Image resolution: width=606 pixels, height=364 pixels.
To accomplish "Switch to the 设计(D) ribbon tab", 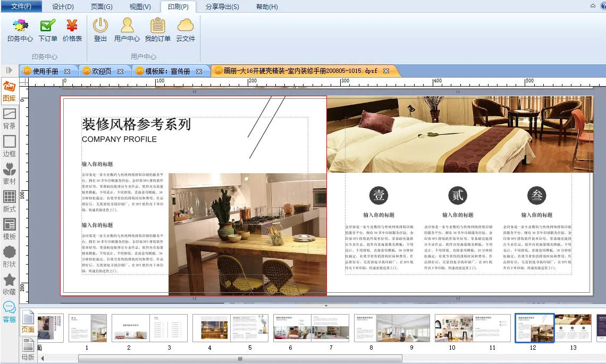I will pyautogui.click(x=63, y=7).
